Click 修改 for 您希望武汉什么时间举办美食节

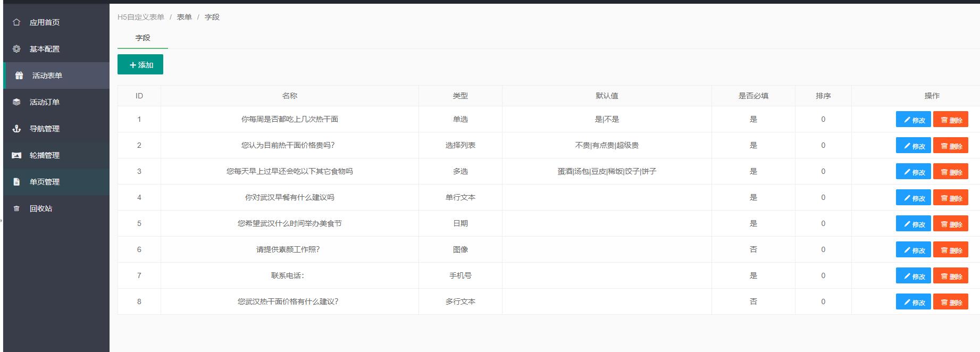tap(913, 224)
